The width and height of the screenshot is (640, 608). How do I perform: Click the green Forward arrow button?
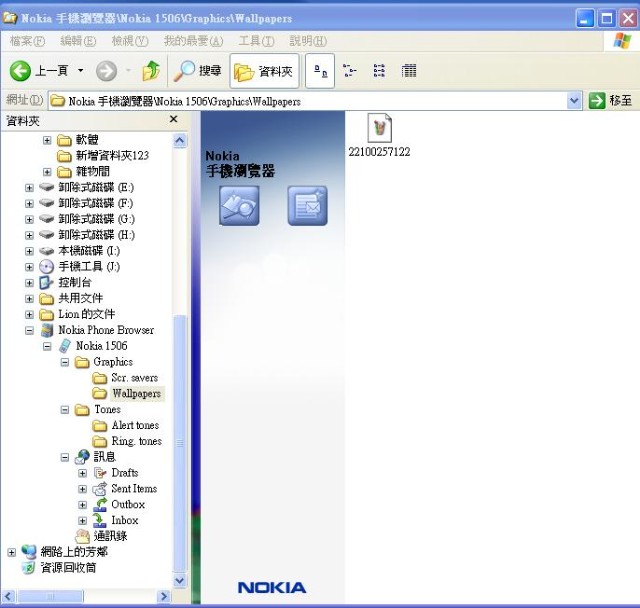click(106, 71)
